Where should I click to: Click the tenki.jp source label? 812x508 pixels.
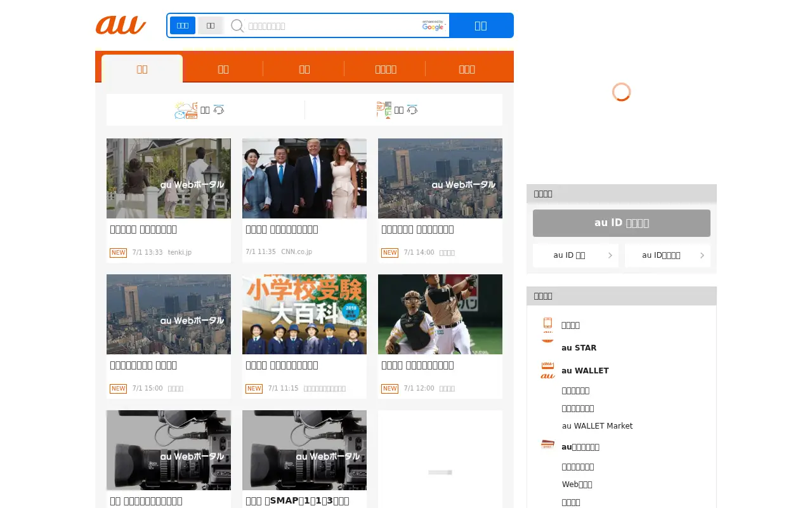pyautogui.click(x=180, y=253)
